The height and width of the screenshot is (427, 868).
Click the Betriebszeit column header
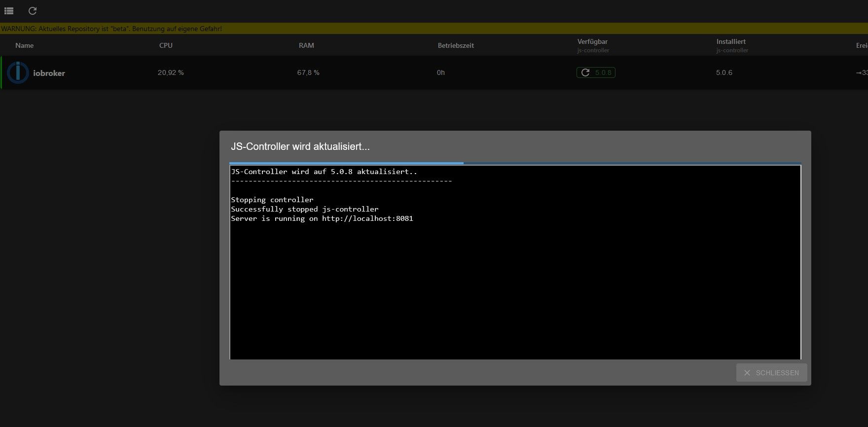click(456, 45)
